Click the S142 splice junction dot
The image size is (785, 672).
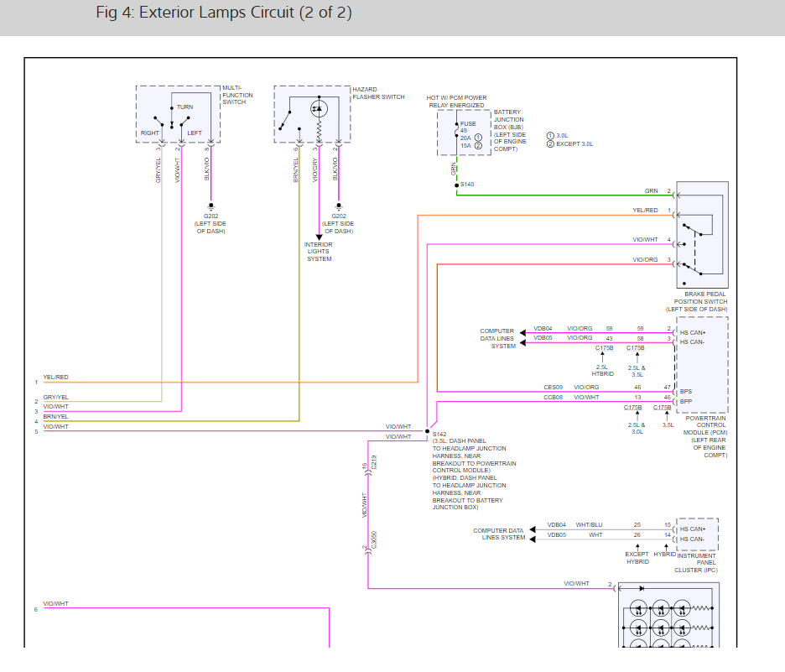(x=427, y=431)
